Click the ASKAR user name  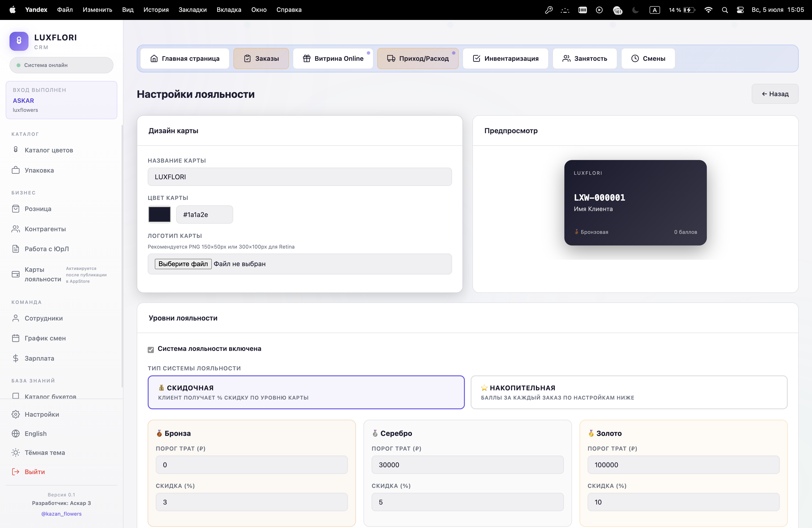tap(24, 101)
